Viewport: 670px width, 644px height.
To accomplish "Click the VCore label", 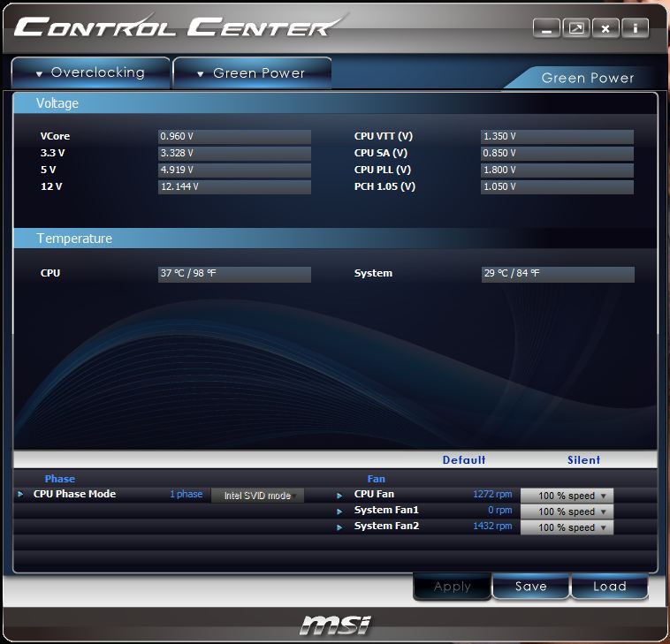I will (x=55, y=136).
